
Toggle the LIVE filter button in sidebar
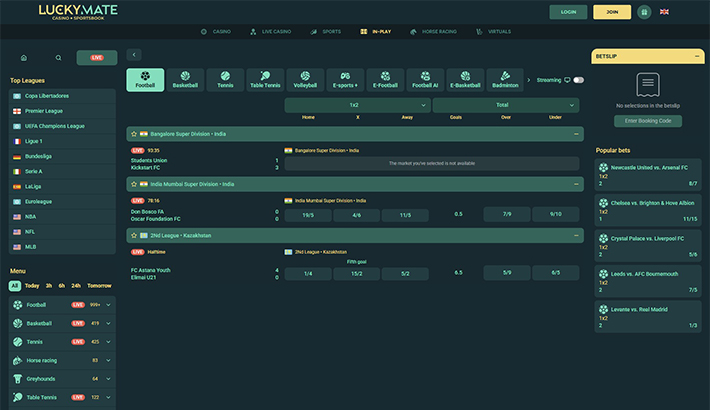(x=97, y=58)
